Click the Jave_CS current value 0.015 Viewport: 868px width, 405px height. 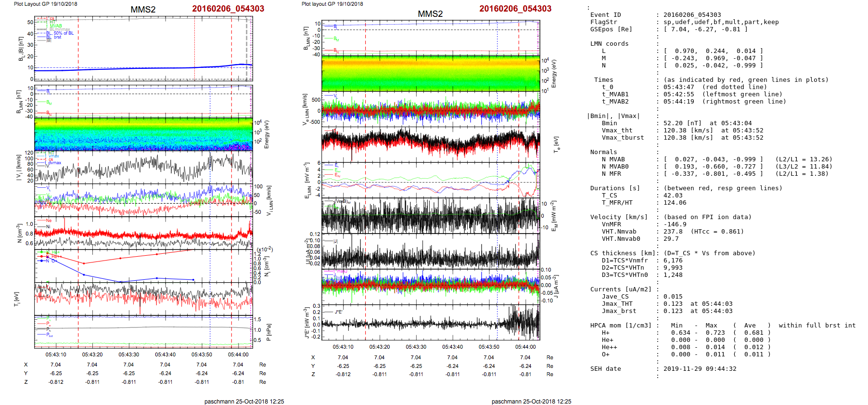pos(673,297)
